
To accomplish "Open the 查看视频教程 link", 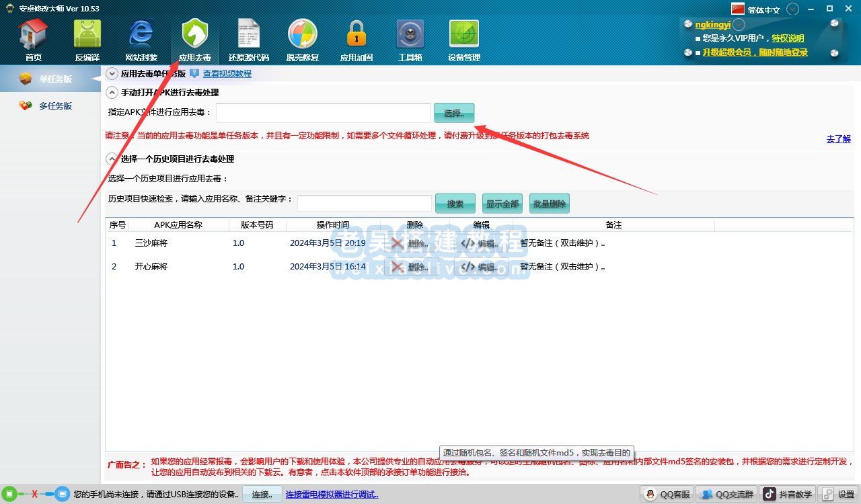I will tap(227, 74).
